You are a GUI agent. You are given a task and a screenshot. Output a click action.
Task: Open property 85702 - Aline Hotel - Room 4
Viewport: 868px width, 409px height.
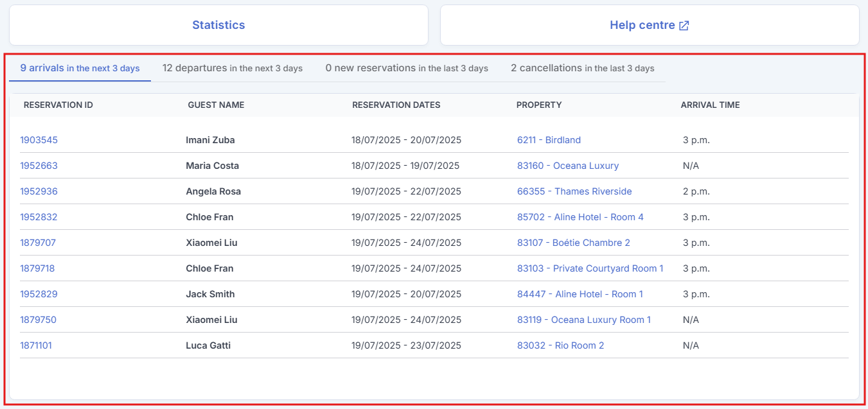pyautogui.click(x=580, y=217)
